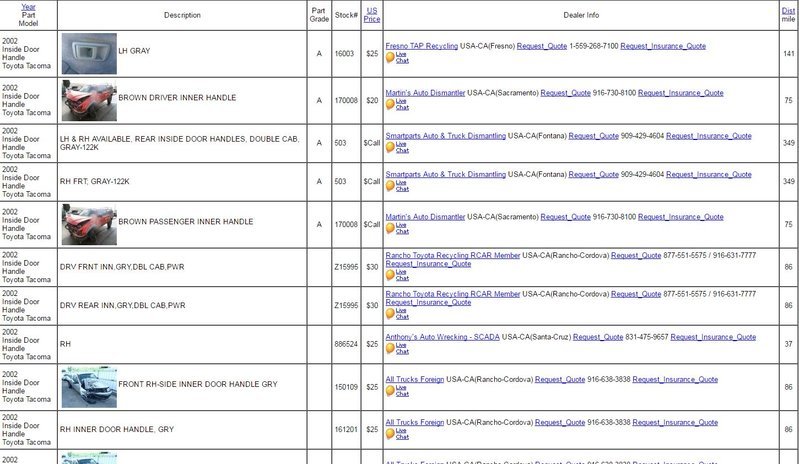Sort by US Price header link
Viewport: 799px width, 464px height.
coord(372,15)
